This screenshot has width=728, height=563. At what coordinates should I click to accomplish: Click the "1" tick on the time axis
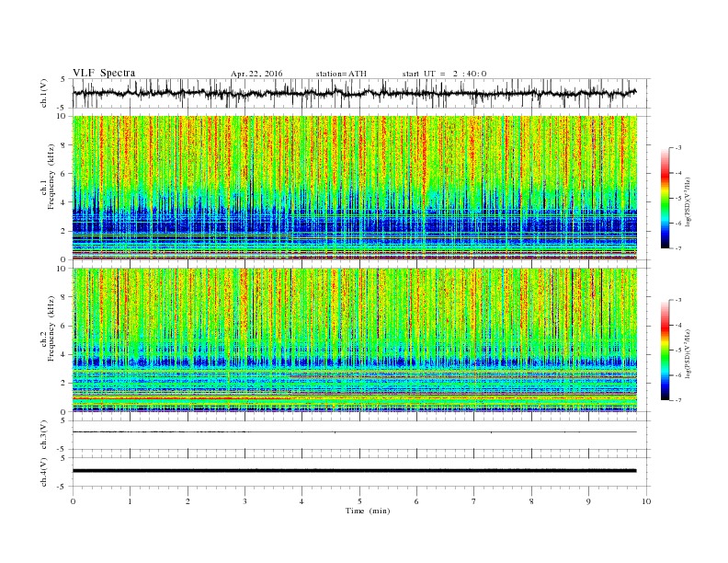click(130, 501)
